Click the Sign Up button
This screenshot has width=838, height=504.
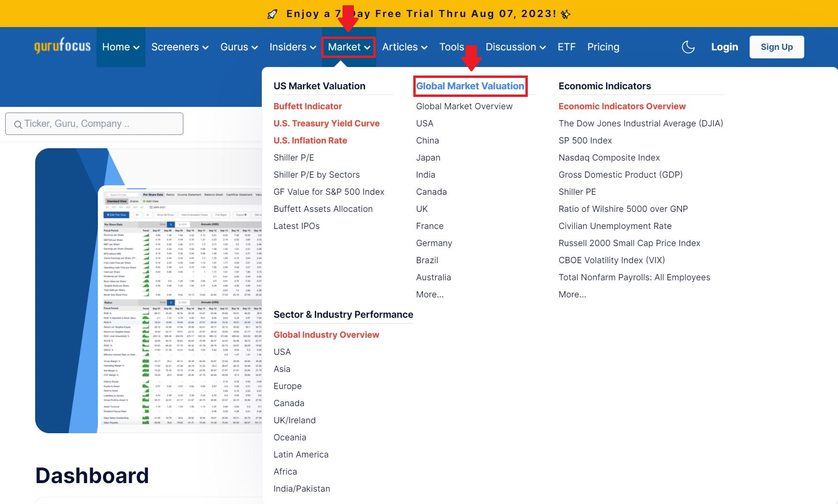pos(777,47)
